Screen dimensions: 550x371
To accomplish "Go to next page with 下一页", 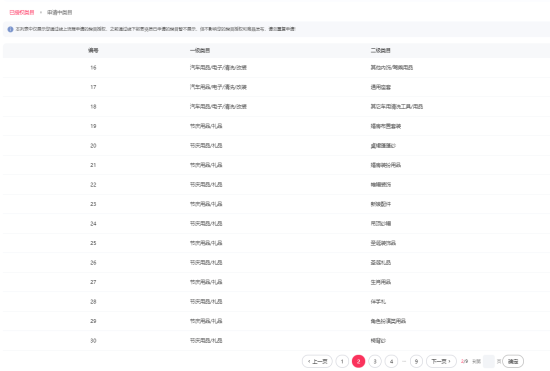I will [441, 362].
